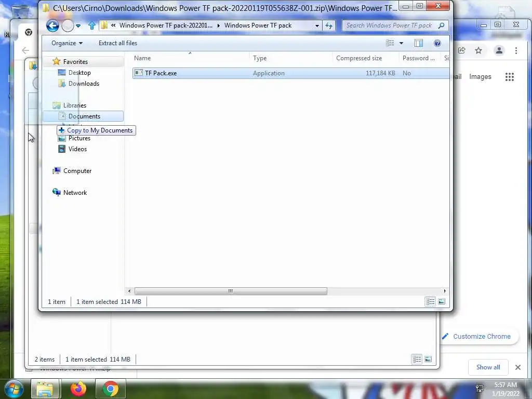Click Chrome's bookmark star icon
This screenshot has width=532, height=399.
coord(478,50)
